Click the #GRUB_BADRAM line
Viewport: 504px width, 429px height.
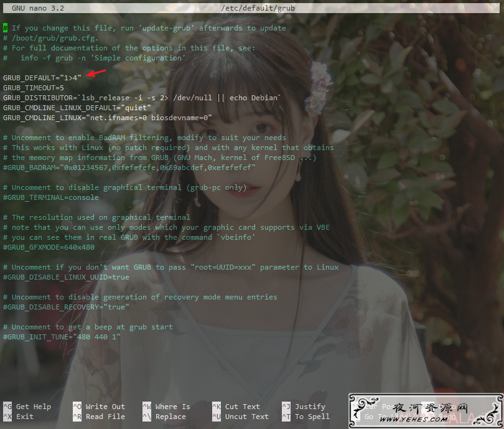click(x=129, y=167)
